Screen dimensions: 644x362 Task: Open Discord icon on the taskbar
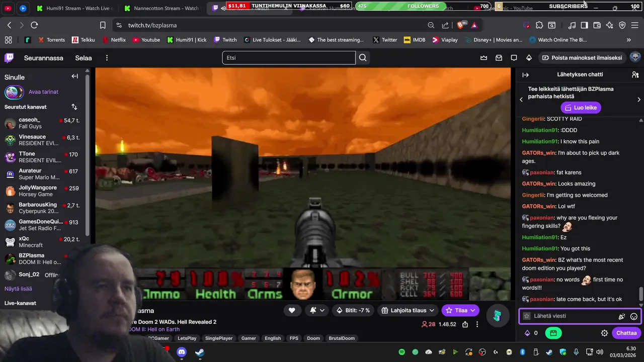click(182, 352)
